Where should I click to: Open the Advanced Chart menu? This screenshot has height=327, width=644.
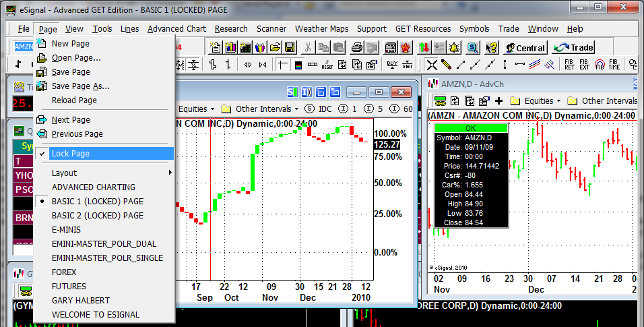tap(176, 29)
